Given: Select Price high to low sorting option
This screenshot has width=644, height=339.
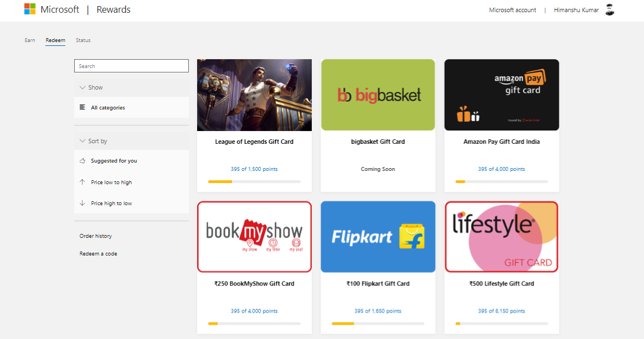Looking at the screenshot, I should pos(111,203).
